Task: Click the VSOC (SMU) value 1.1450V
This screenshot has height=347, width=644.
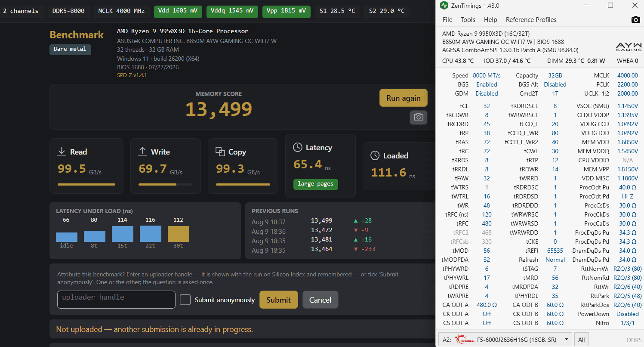Action: click(628, 106)
